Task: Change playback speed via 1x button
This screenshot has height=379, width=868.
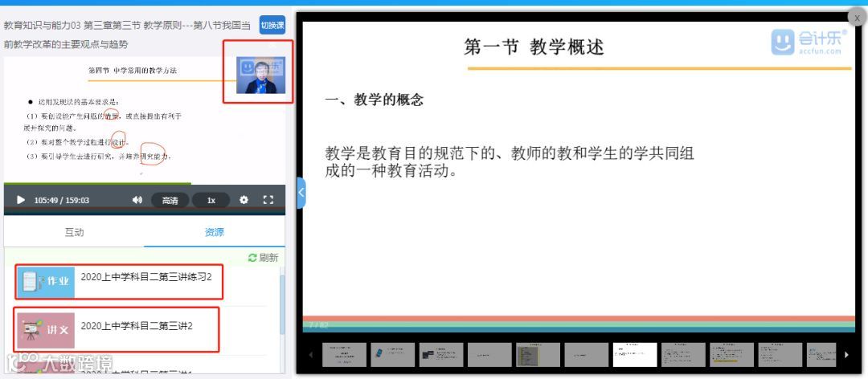Action: click(211, 200)
